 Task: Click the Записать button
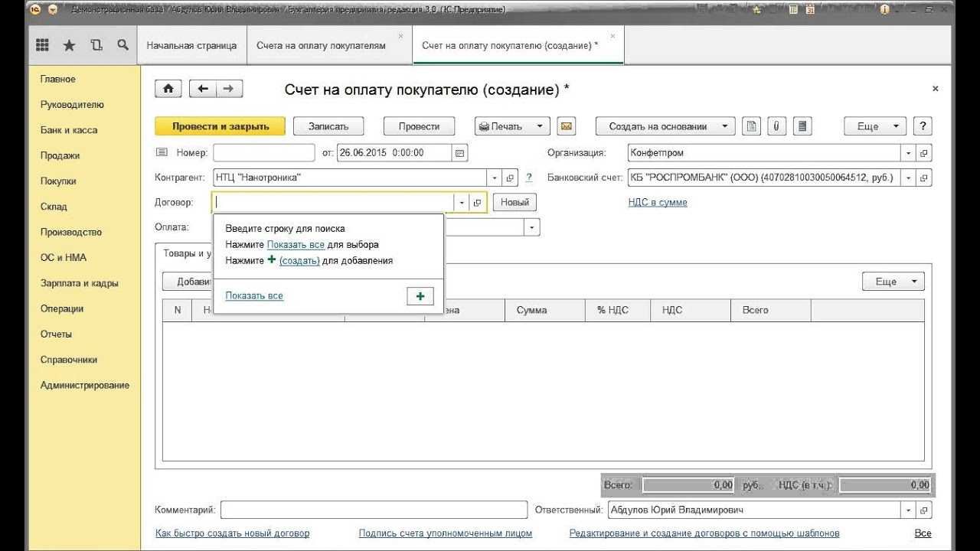(328, 126)
